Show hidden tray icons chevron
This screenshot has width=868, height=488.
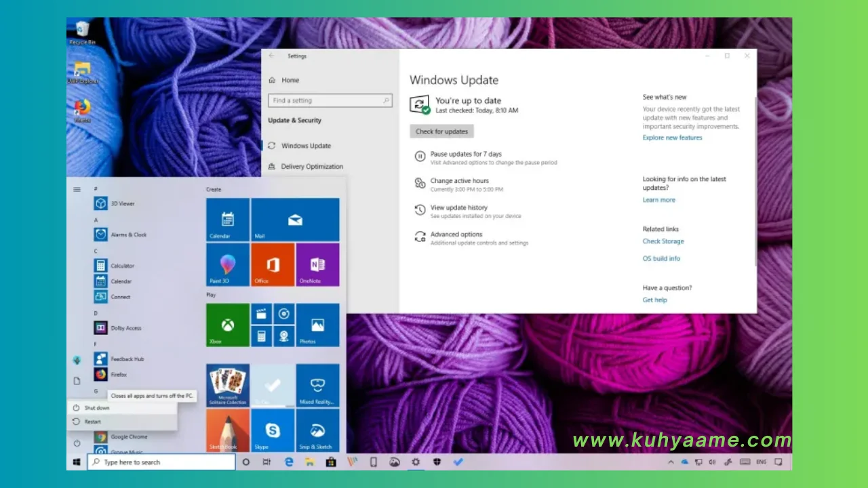pyautogui.click(x=671, y=462)
